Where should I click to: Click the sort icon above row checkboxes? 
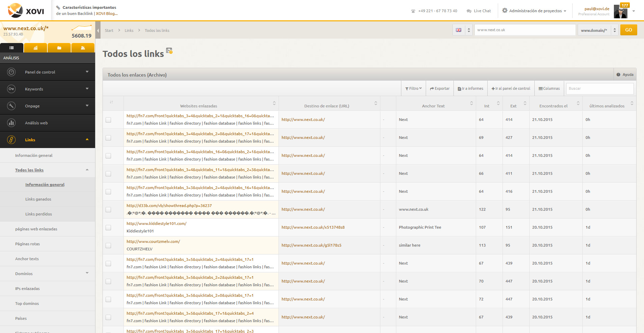[x=111, y=102]
